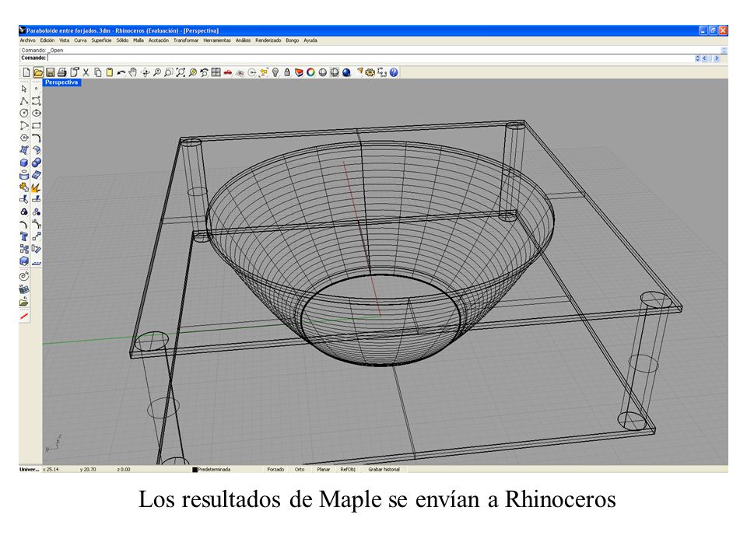
Task: Open the Malla menu
Action: pos(139,40)
